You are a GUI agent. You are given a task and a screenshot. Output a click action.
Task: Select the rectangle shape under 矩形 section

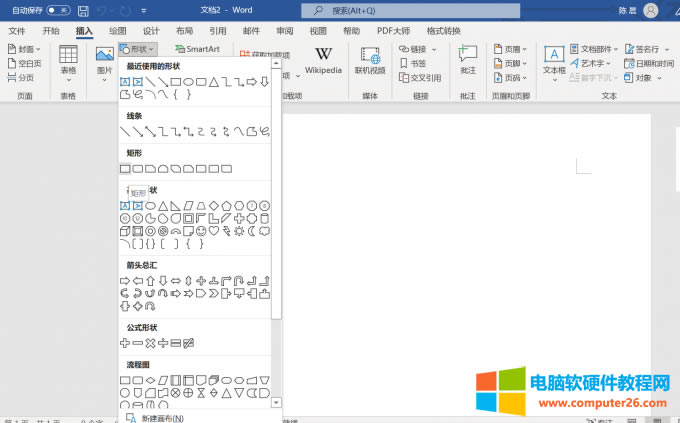tap(125, 168)
